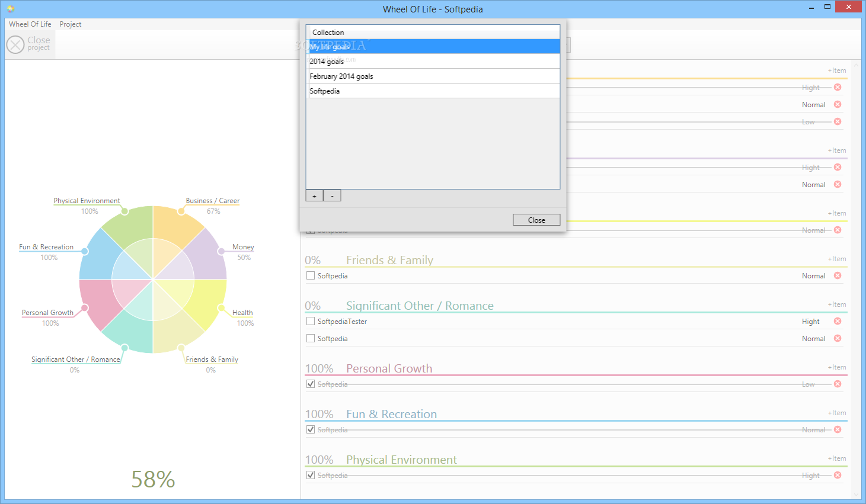The image size is (866, 504).
Task: Select "My life goals" in Collection list
Action: click(433, 46)
